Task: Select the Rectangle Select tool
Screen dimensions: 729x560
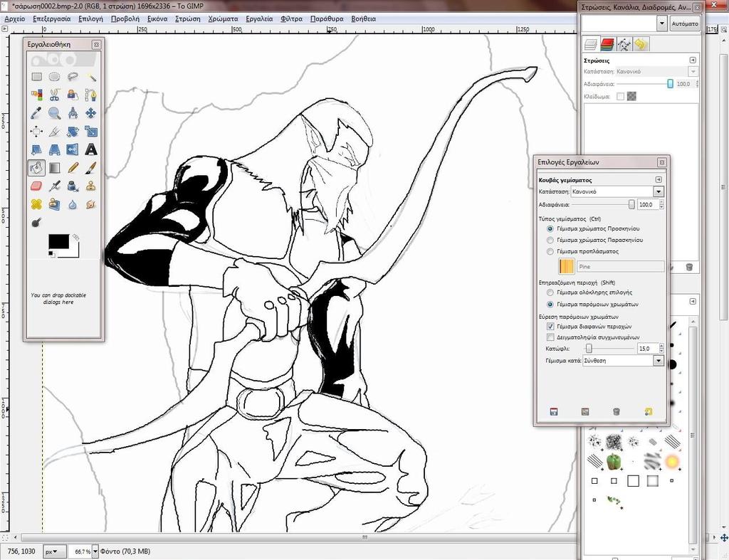Action: click(37, 77)
